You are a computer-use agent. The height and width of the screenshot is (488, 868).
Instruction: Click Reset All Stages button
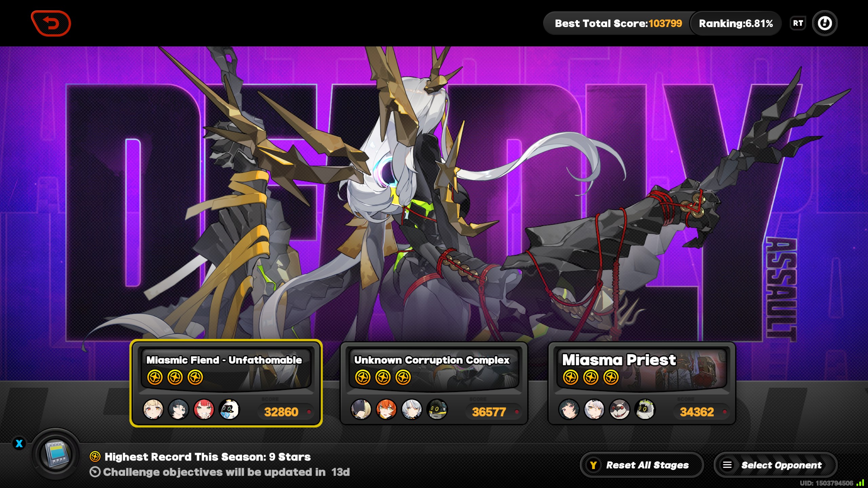[x=642, y=465]
